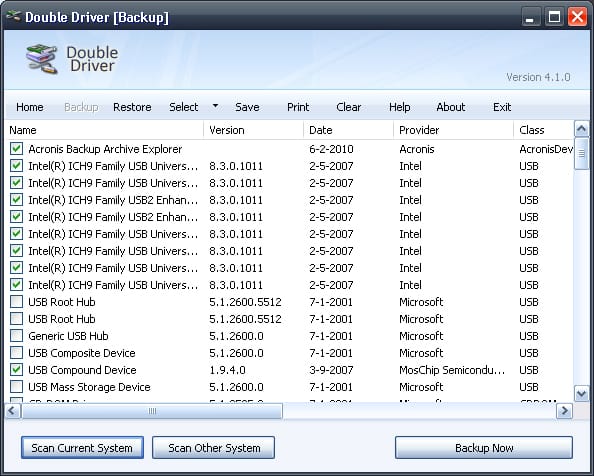
Task: Click the Exit menu item
Action: click(x=502, y=107)
